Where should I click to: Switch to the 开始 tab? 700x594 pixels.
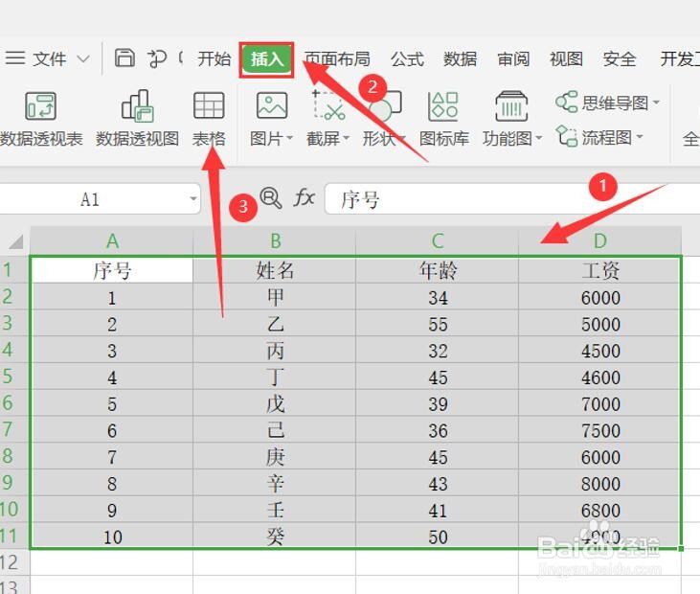(214, 59)
